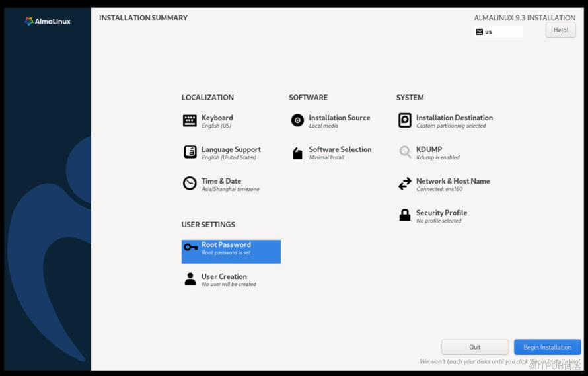
Task: Click the Quit button
Action: click(x=475, y=347)
